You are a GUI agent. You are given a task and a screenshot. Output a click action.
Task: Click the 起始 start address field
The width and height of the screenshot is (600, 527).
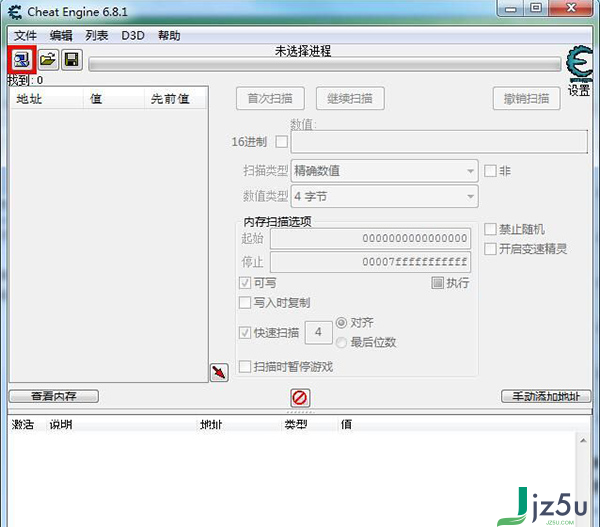tap(370, 238)
